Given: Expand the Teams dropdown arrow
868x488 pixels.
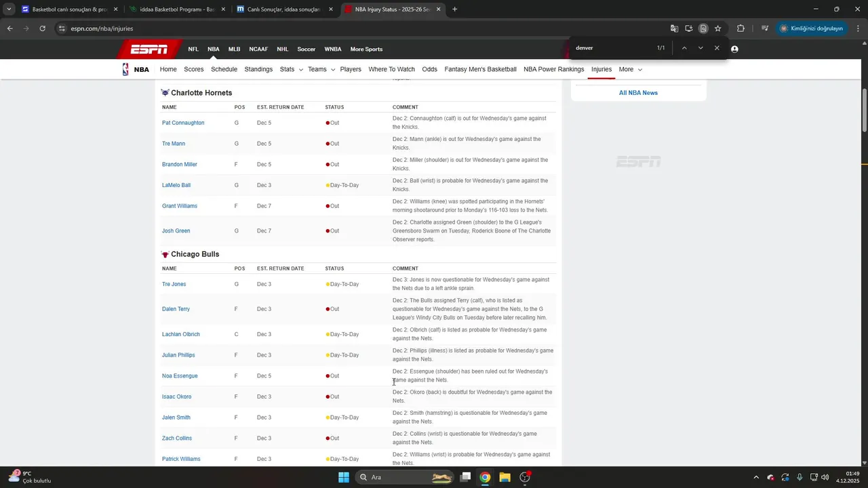Looking at the screenshot, I should 333,70.
